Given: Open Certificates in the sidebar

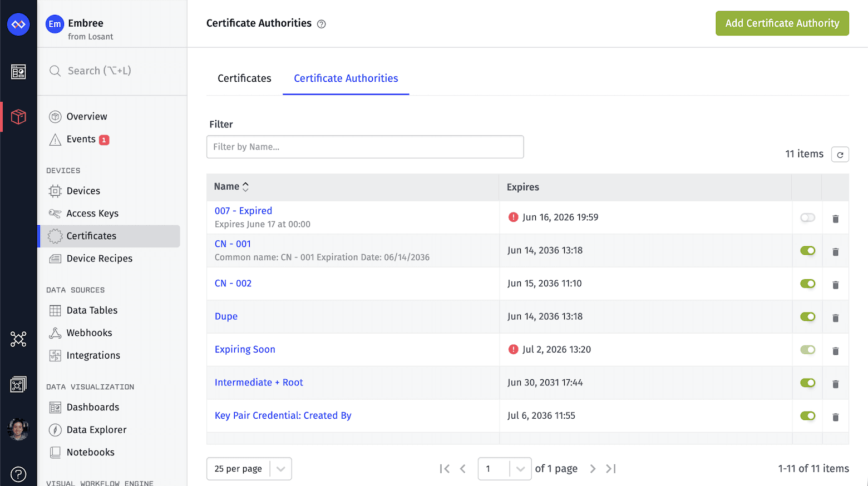Looking at the screenshot, I should (109, 236).
